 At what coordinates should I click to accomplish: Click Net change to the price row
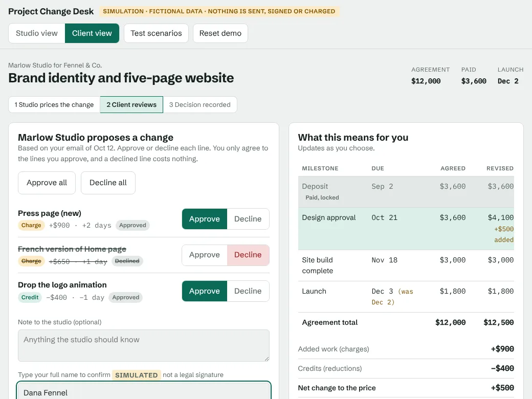[x=406, y=388]
